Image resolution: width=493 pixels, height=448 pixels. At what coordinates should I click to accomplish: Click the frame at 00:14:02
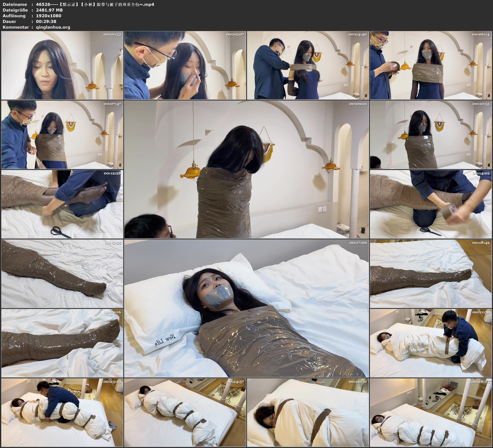431,204
